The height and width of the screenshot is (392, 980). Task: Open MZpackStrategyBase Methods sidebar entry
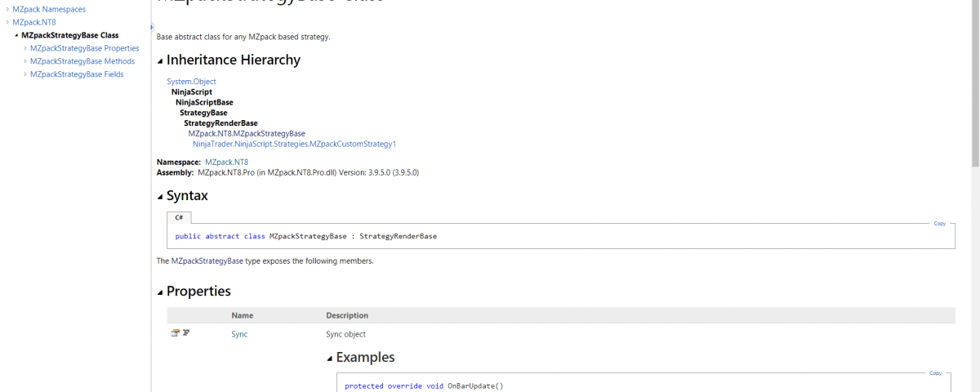tap(82, 61)
